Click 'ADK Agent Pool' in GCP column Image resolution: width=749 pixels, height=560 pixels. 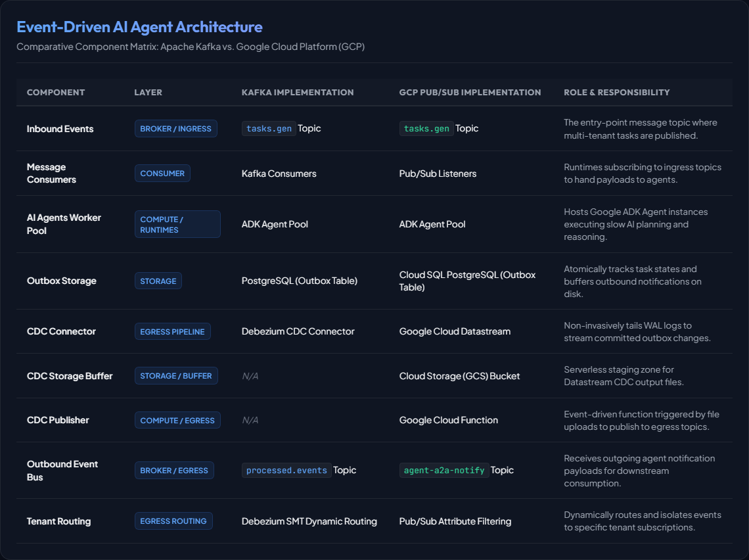click(432, 224)
